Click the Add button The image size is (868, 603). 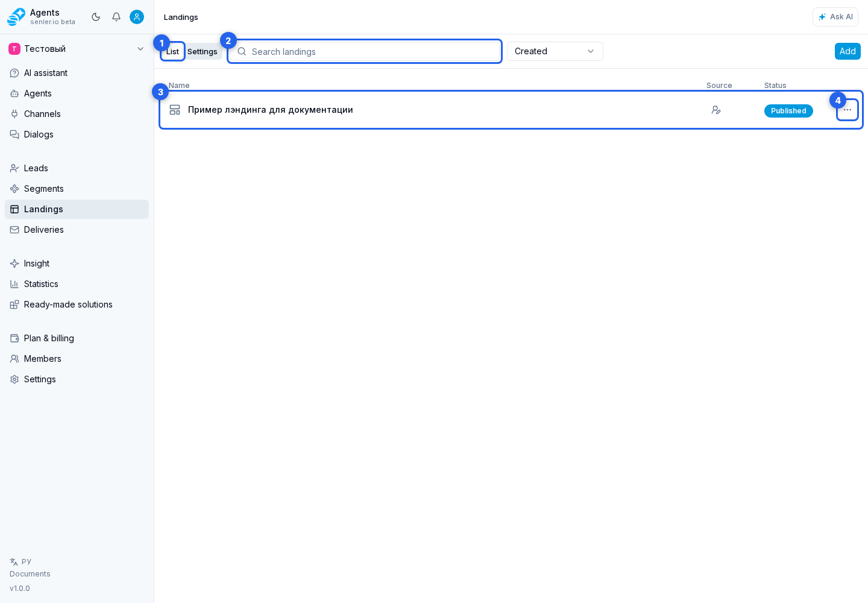(x=848, y=51)
